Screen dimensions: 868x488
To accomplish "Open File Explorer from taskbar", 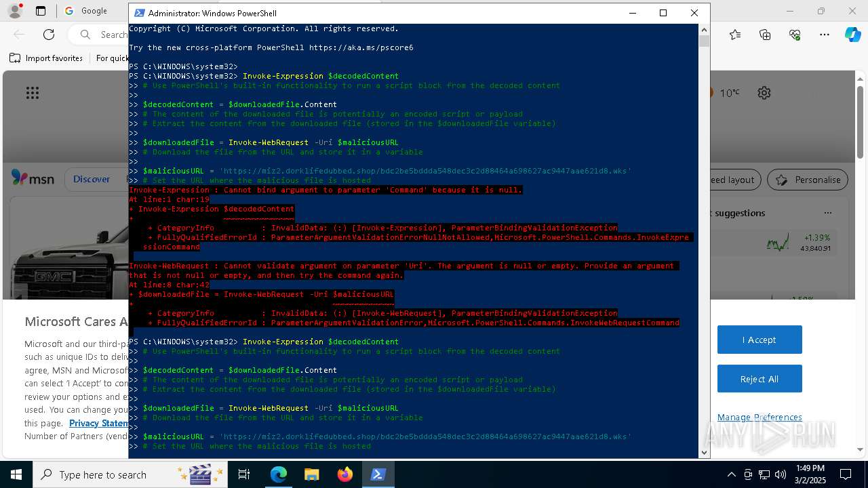I will 312,474.
